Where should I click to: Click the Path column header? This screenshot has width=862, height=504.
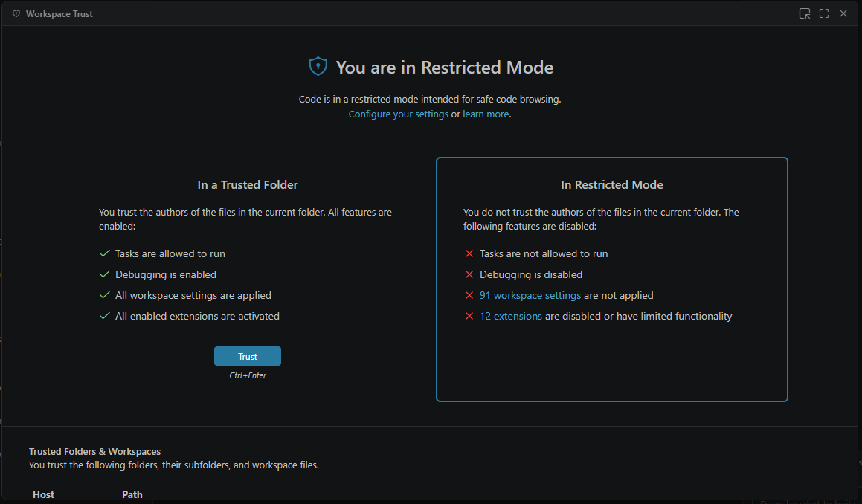pos(132,494)
